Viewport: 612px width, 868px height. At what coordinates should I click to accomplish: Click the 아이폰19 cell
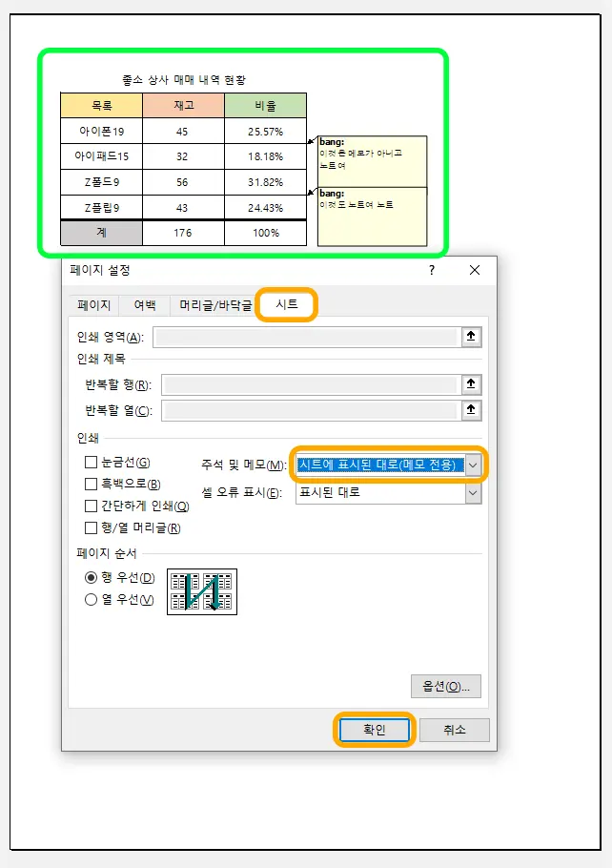[102, 132]
